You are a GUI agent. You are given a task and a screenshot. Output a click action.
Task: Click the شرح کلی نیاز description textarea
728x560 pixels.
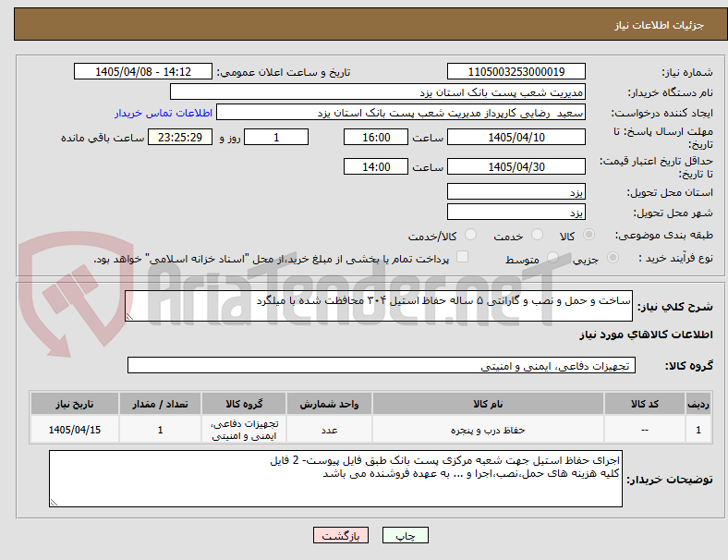coord(379,306)
